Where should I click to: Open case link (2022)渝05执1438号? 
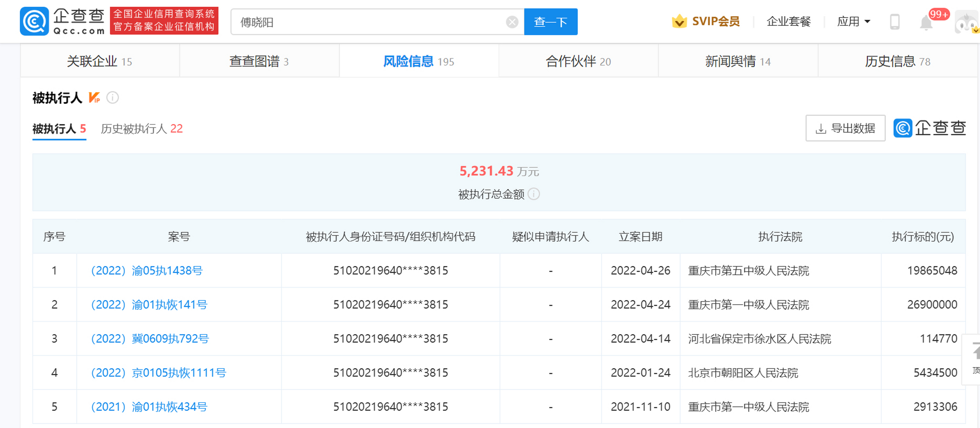tap(146, 271)
